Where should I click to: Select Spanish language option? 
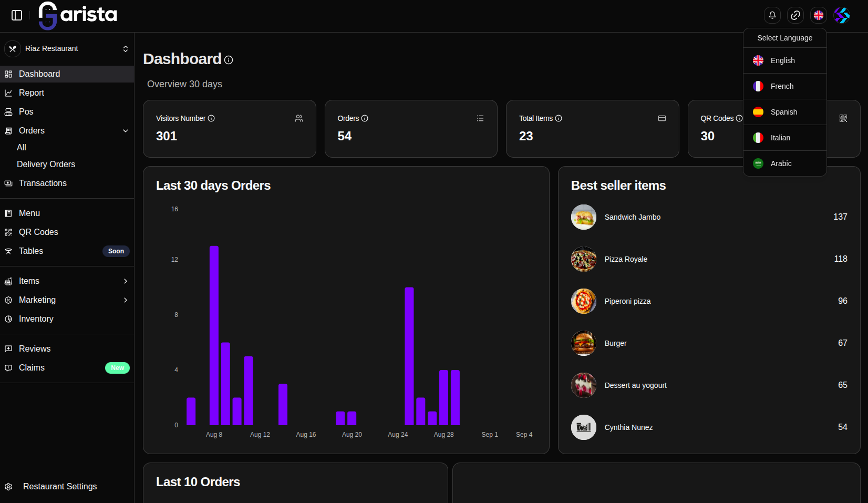(784, 112)
